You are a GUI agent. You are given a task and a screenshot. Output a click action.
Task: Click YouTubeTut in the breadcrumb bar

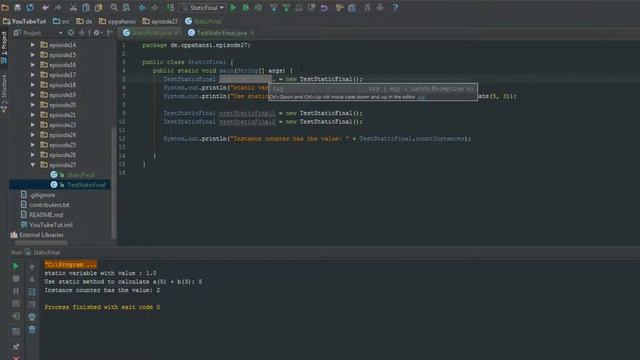click(x=24, y=21)
